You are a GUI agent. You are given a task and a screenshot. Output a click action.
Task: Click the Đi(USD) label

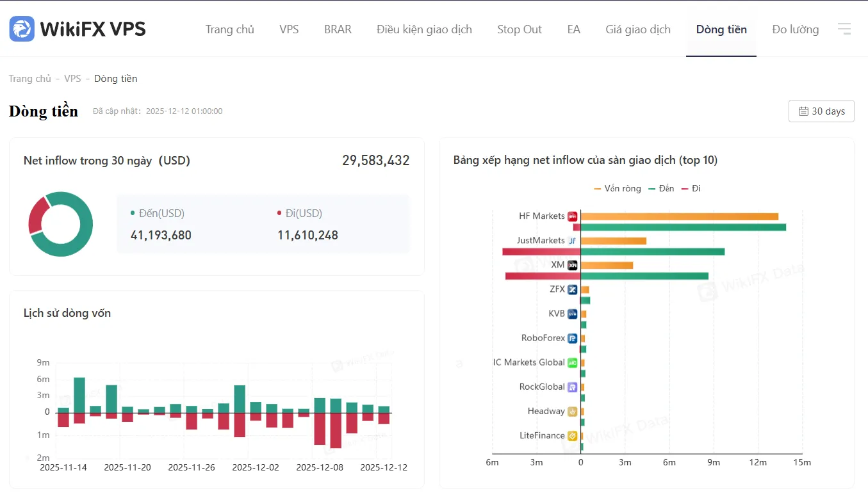[x=304, y=213]
